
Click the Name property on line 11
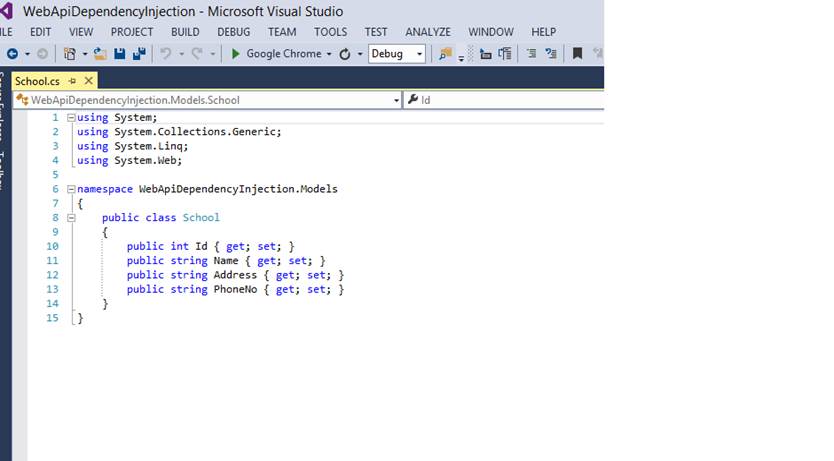(226, 261)
